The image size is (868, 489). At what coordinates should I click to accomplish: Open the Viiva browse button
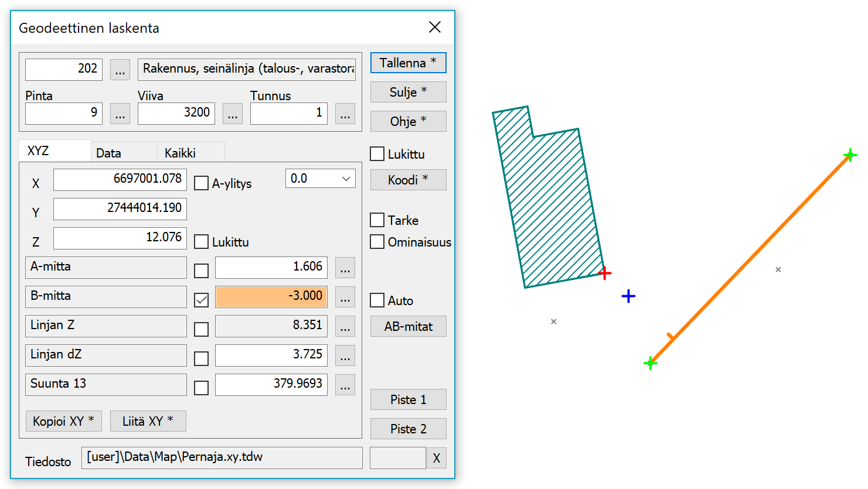pyautogui.click(x=233, y=114)
